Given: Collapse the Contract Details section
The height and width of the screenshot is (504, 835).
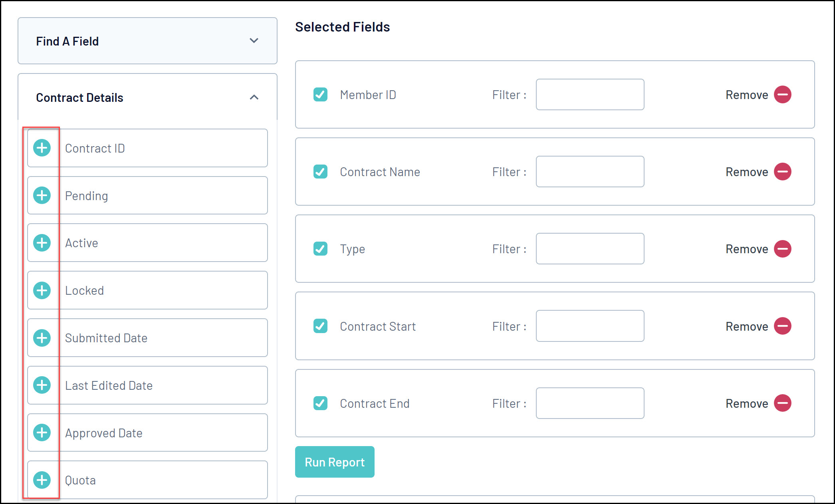Looking at the screenshot, I should (x=254, y=97).
